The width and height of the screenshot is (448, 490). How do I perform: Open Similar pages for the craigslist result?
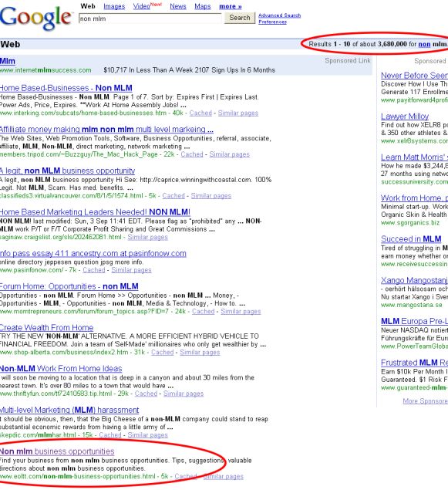(148, 237)
